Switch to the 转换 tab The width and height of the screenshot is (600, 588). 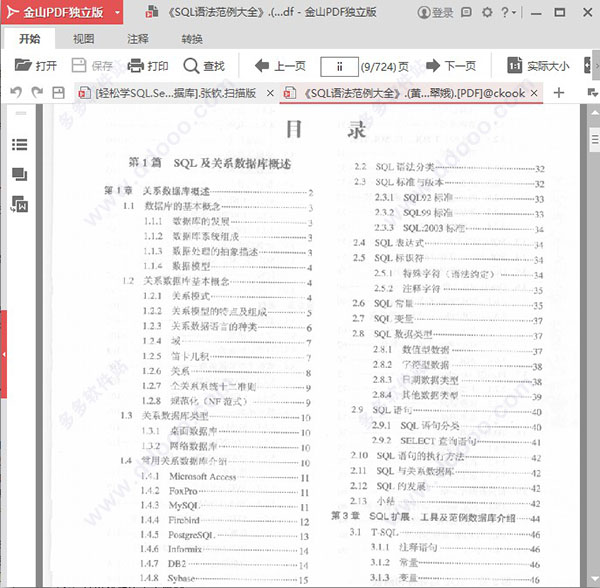click(x=192, y=39)
